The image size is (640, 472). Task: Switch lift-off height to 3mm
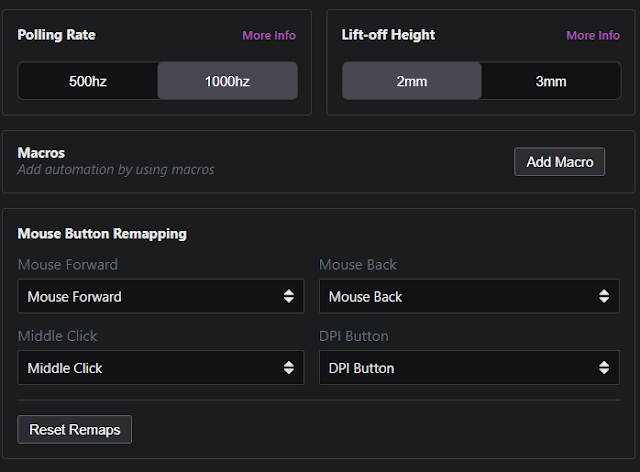(551, 81)
